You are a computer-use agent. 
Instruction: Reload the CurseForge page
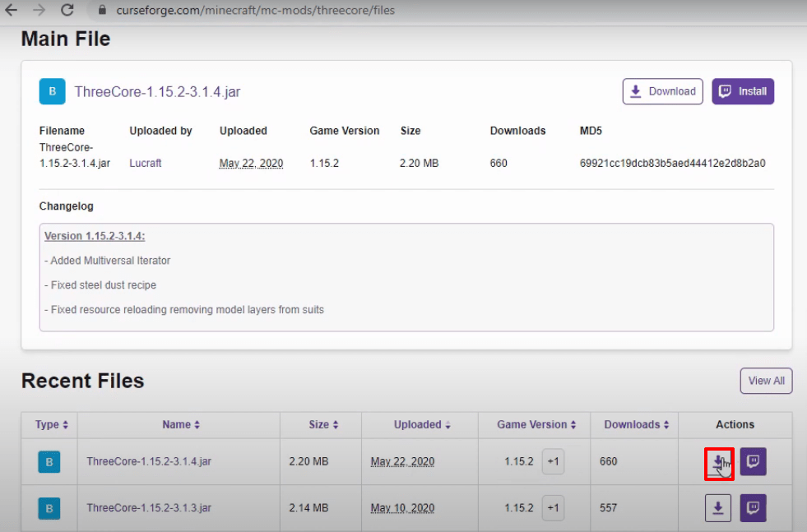67,10
